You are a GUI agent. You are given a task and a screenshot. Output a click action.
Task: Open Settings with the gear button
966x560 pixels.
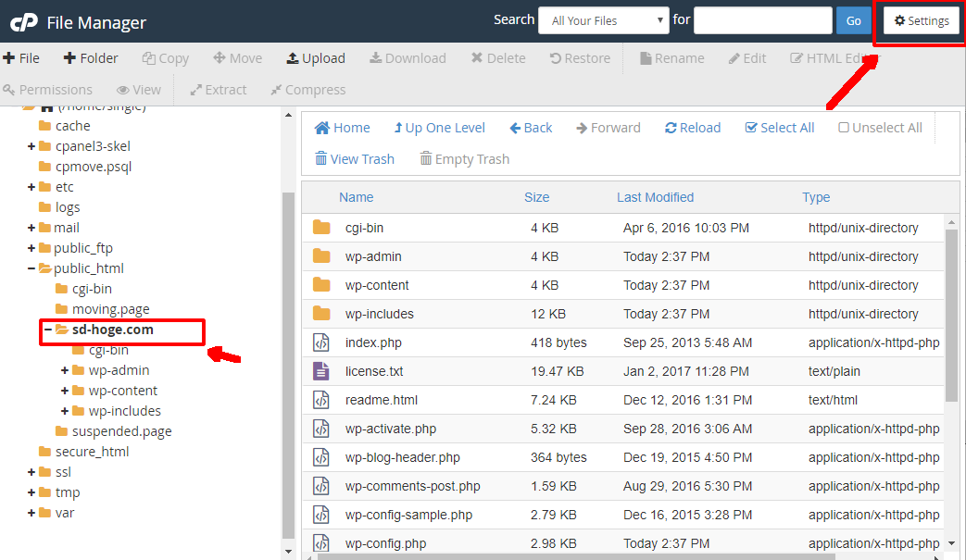point(921,20)
